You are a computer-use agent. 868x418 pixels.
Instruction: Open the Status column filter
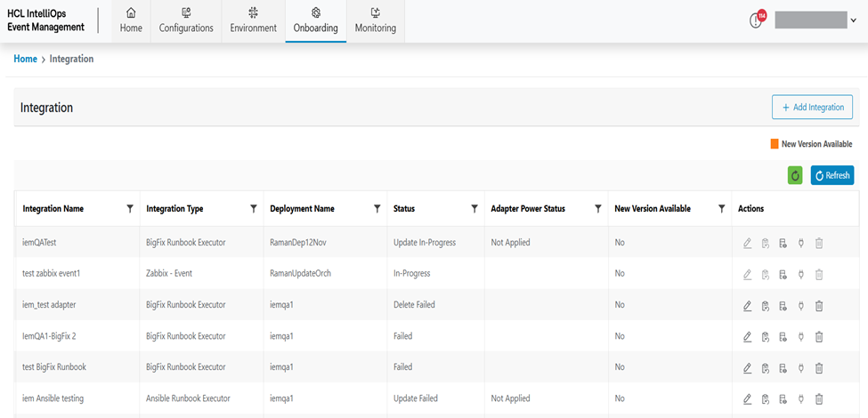pyautogui.click(x=474, y=209)
